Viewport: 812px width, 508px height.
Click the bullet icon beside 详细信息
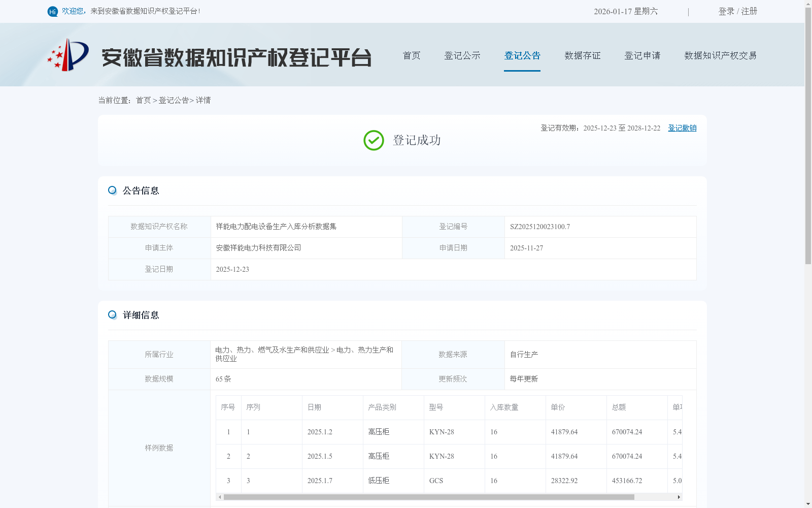coord(112,314)
